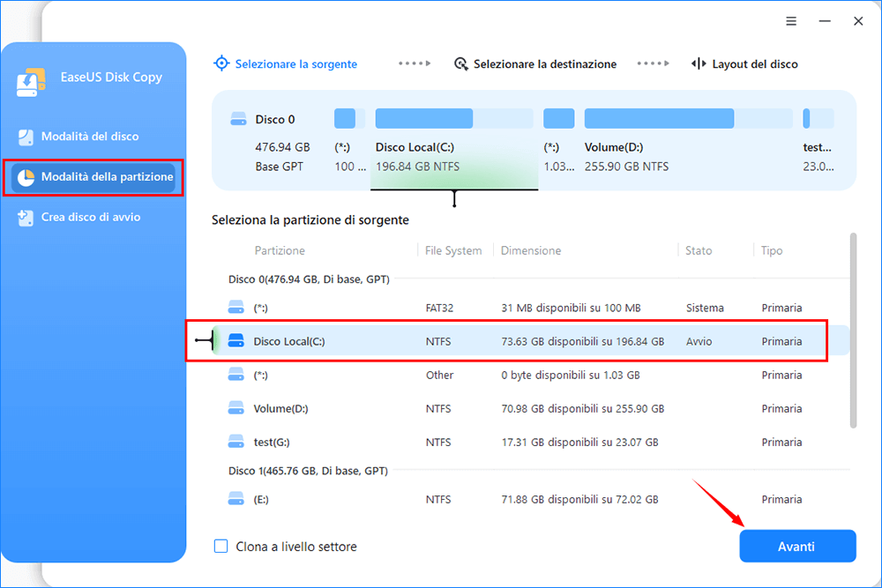Select the Disco Local(C:) partition name
882x588 pixels.
289,341
